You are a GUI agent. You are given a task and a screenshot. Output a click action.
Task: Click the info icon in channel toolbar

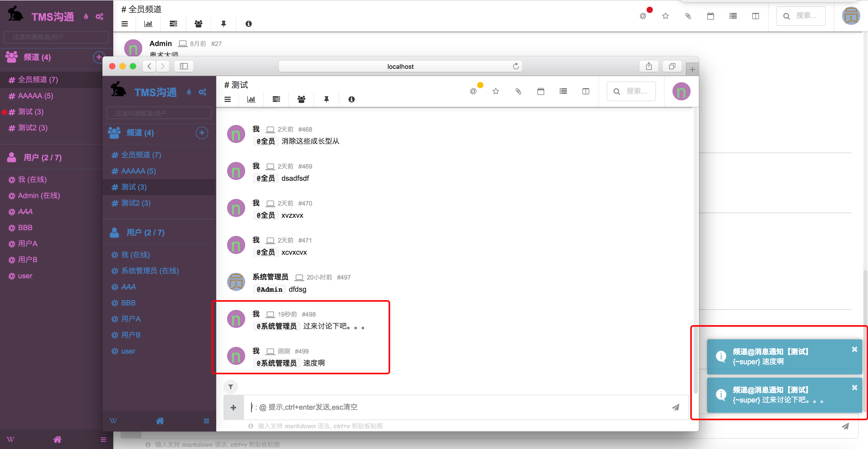[351, 99]
